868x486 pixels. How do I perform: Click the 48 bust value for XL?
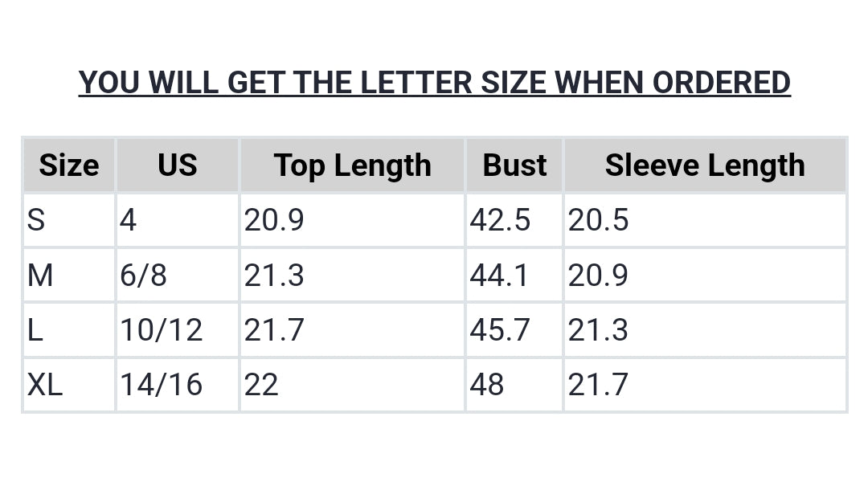tap(487, 385)
